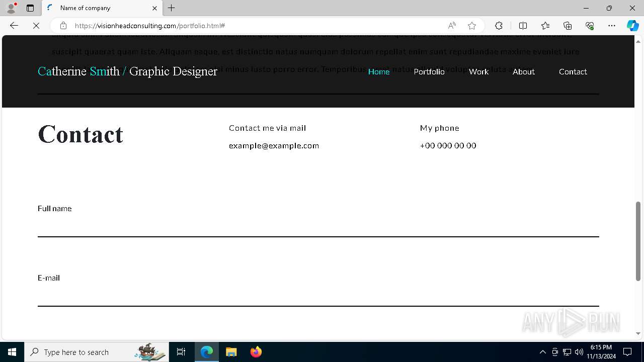Open the Extensions puzzle icon
644x362 pixels.
[499, 26]
